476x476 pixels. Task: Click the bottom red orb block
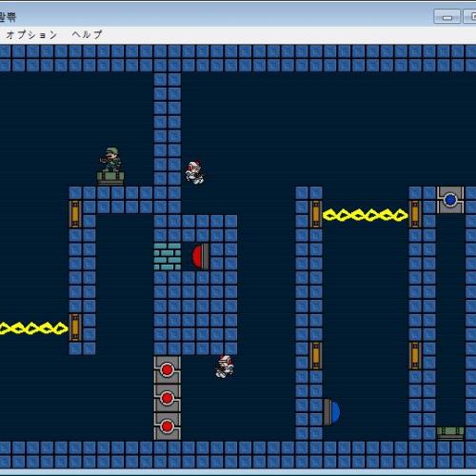(x=168, y=426)
